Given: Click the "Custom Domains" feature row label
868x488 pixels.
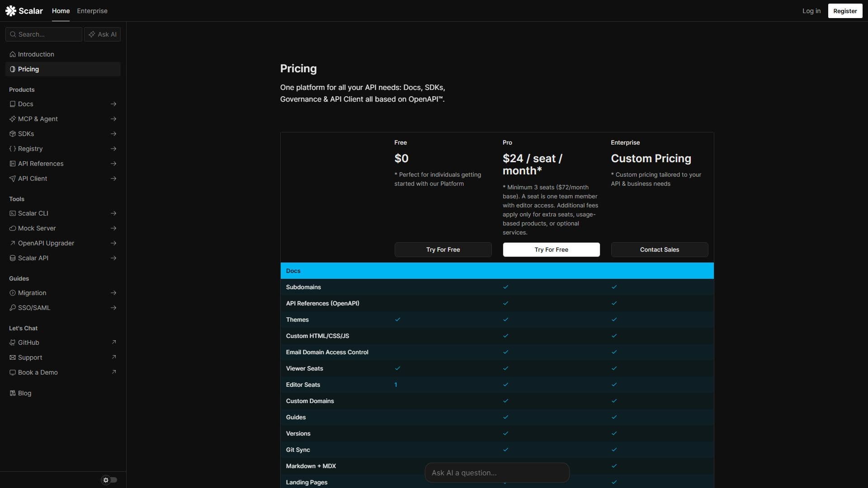Looking at the screenshot, I should (x=310, y=401).
